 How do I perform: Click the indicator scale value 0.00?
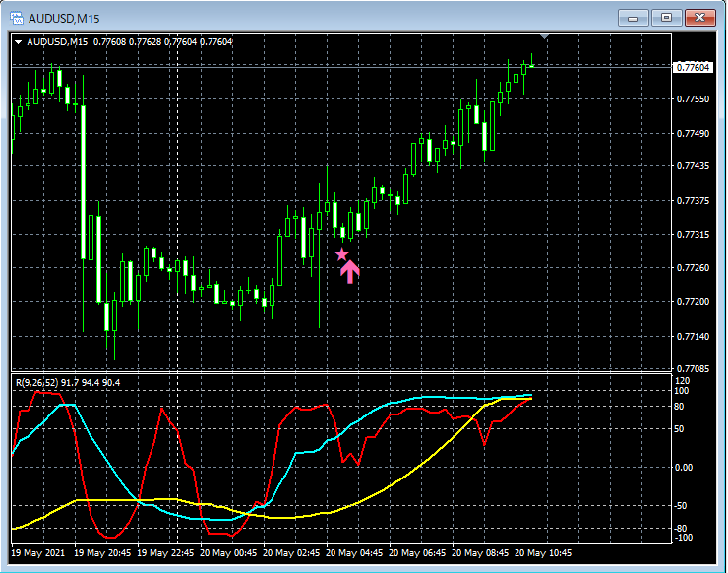pos(684,467)
